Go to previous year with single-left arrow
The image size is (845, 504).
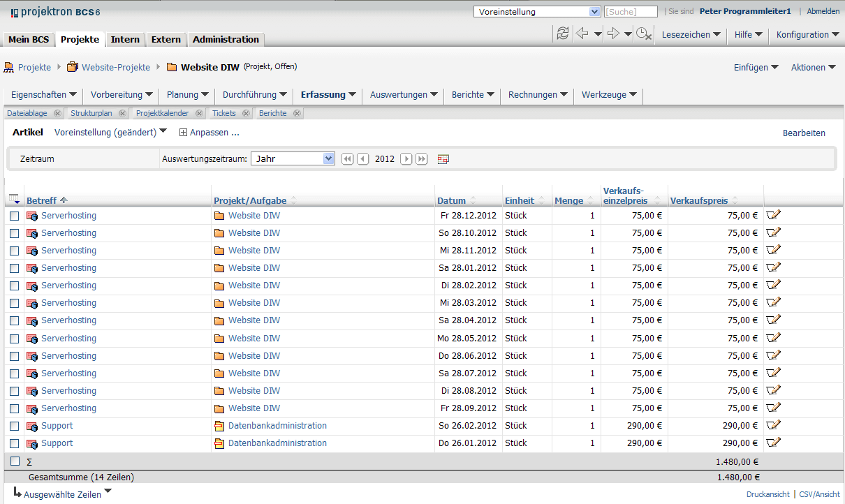tap(363, 159)
